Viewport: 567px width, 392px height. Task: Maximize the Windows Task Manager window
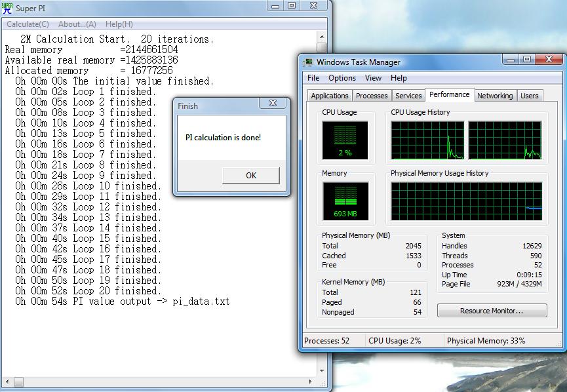click(x=527, y=59)
